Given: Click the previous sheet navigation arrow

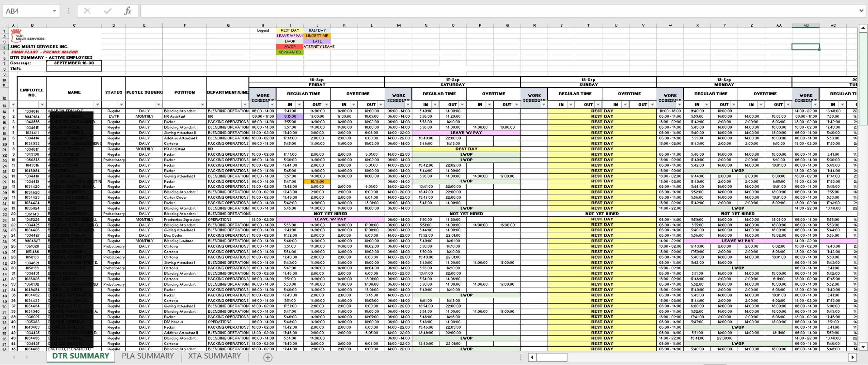Looking at the screenshot, I should click(14, 357).
